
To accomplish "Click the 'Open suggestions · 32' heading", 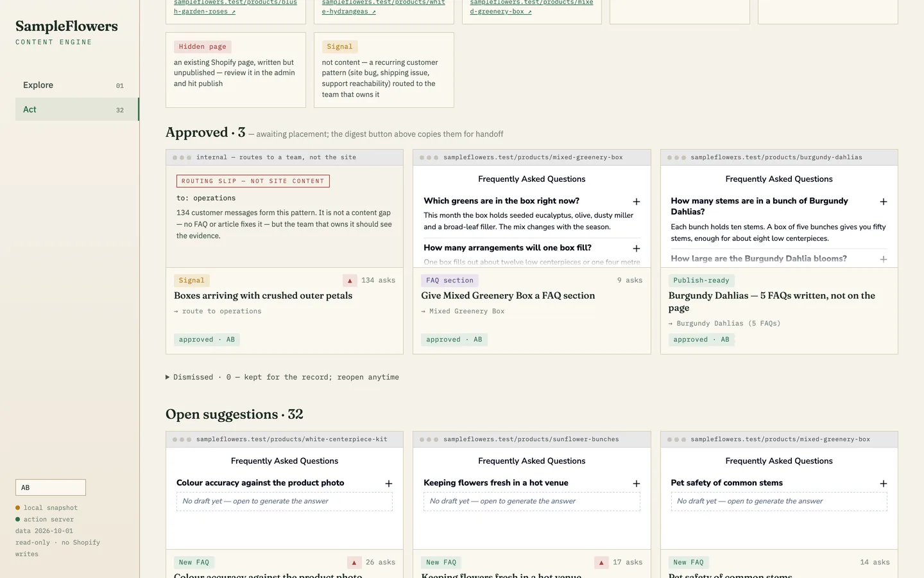I will [234, 414].
